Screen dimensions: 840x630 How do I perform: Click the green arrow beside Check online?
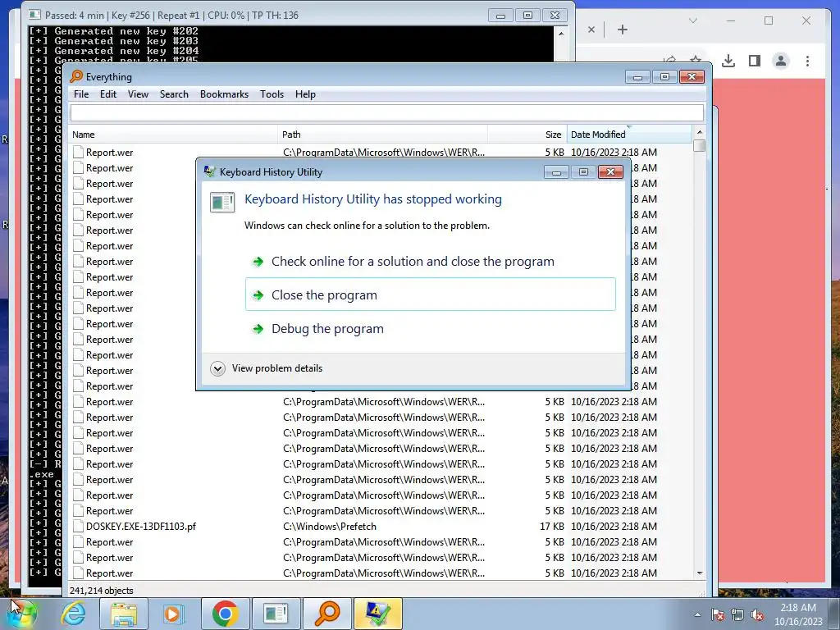258,262
